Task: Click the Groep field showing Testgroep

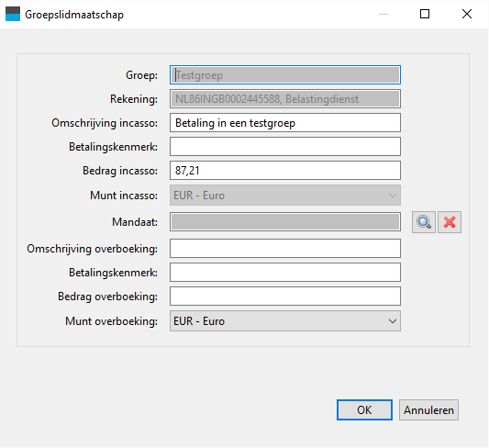Action: tap(285, 75)
